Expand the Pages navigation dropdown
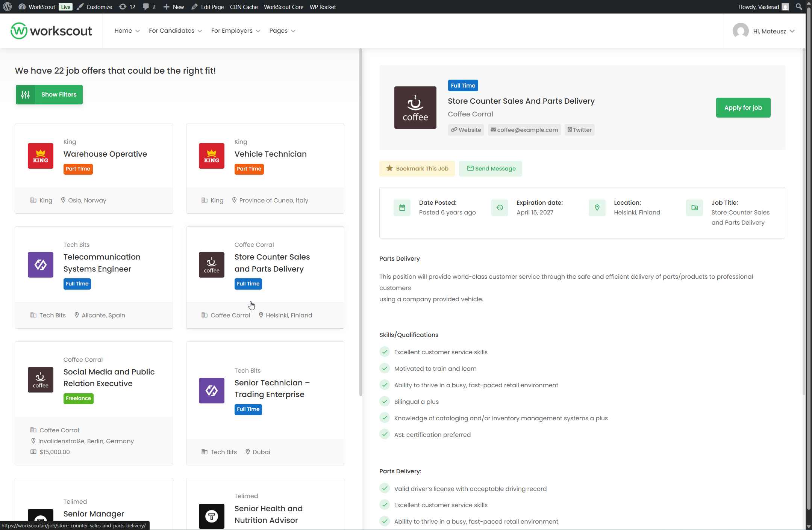This screenshot has height=530, width=812. click(282, 31)
